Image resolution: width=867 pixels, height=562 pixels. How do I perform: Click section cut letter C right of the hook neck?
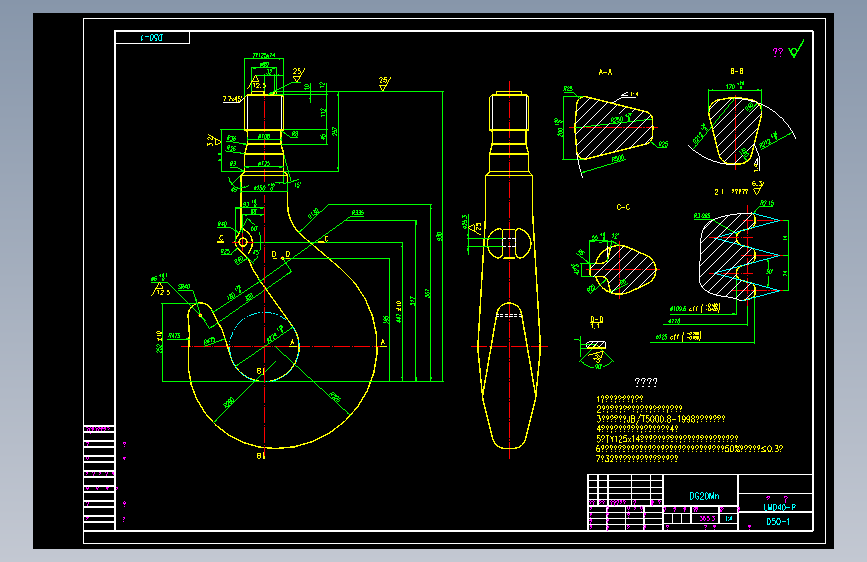tap(326, 239)
